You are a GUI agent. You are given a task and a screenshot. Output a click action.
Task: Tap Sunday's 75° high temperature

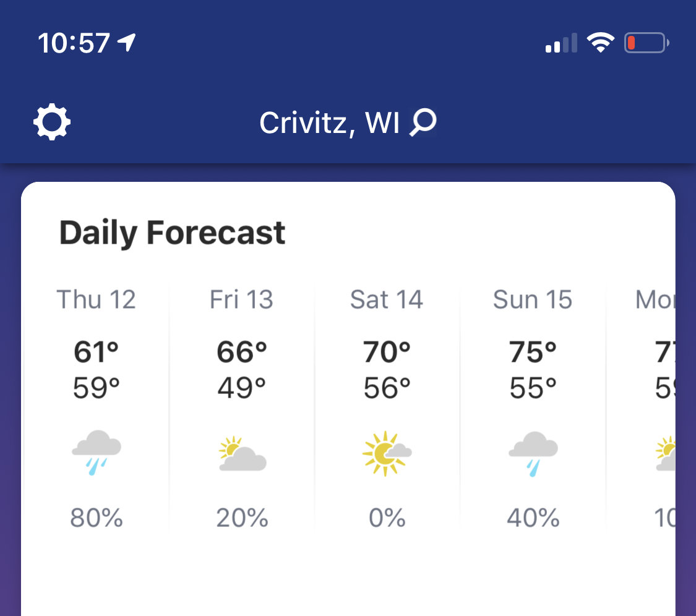[533, 351]
